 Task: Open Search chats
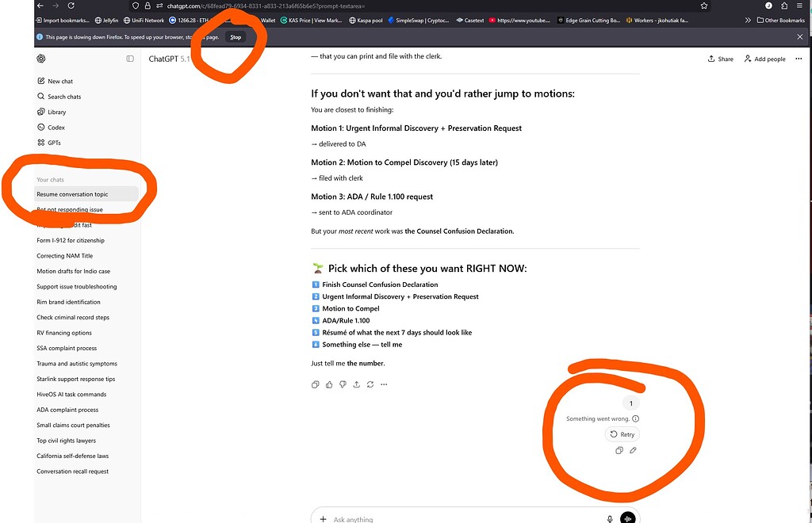(62, 97)
